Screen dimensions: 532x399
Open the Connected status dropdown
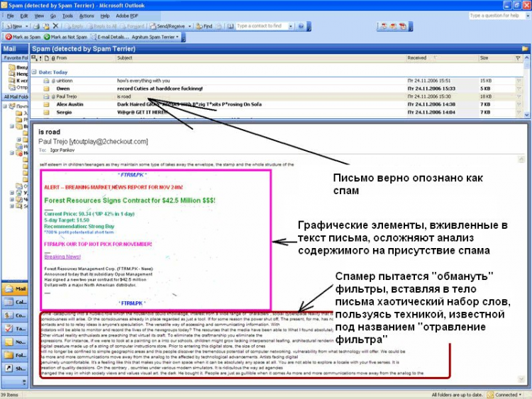click(x=504, y=395)
